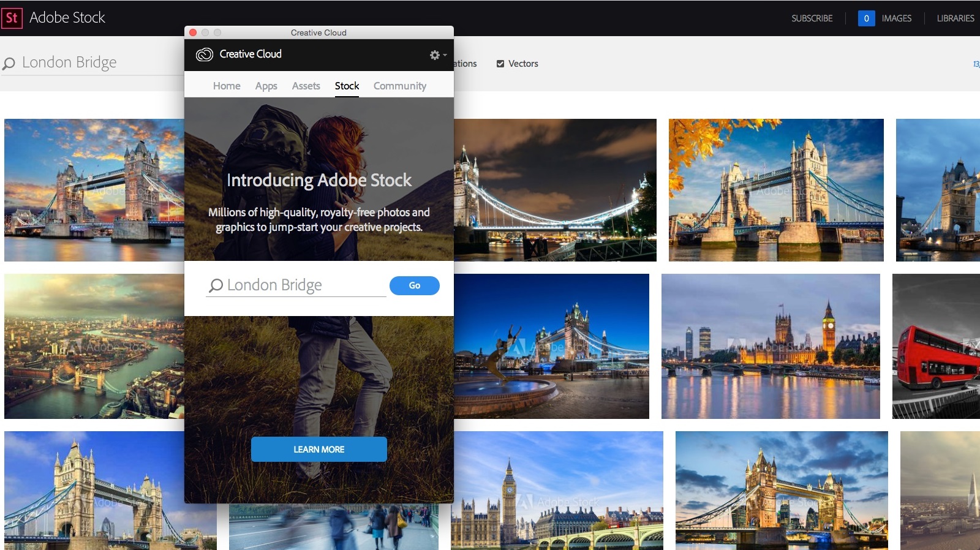The image size is (980, 550).
Task: Open the gear settings dropdown menu
Action: (x=437, y=55)
